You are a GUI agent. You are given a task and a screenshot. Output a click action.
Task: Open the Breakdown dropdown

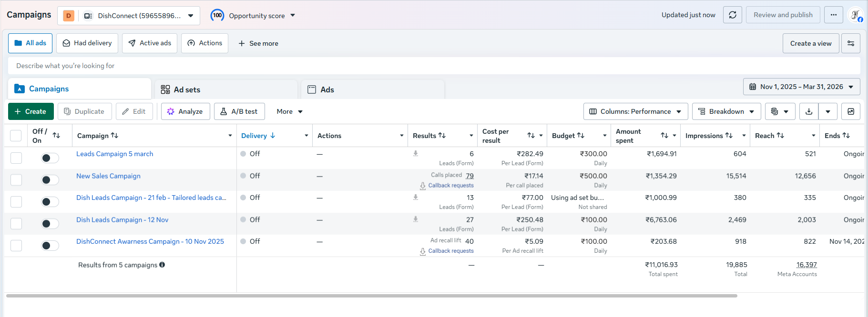[x=726, y=111]
